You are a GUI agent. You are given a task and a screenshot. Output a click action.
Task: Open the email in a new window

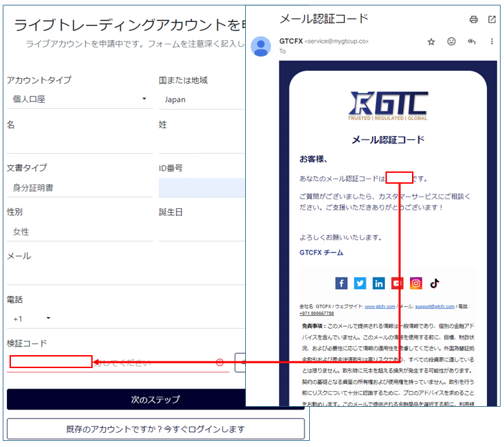point(492,20)
